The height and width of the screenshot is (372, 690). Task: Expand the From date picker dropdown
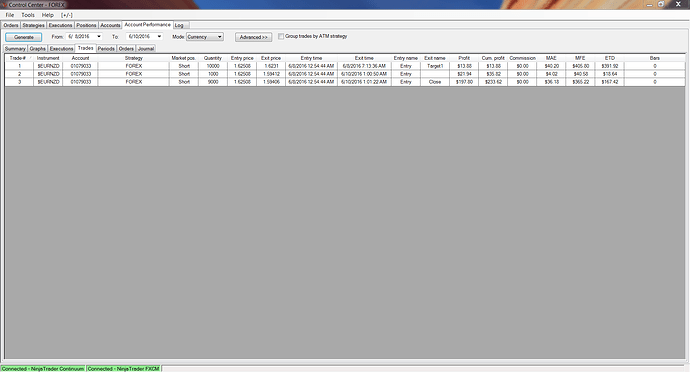coord(99,37)
